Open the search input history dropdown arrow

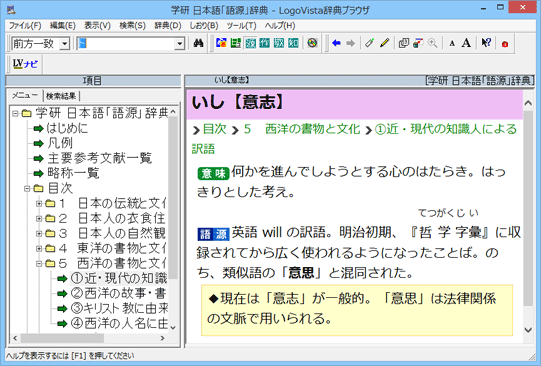point(179,44)
